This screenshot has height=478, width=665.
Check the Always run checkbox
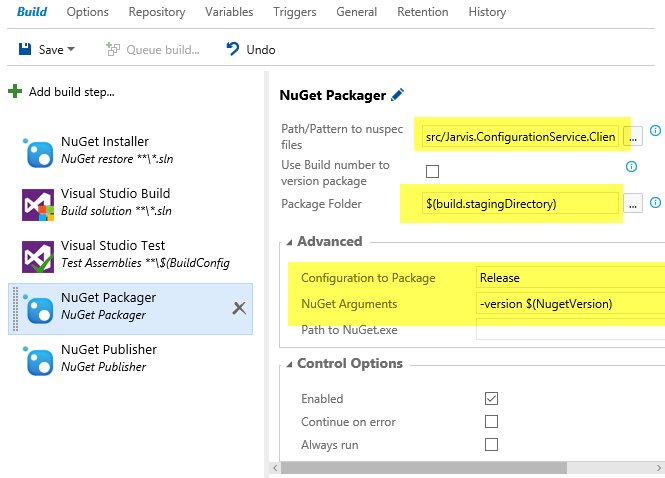[x=492, y=444]
